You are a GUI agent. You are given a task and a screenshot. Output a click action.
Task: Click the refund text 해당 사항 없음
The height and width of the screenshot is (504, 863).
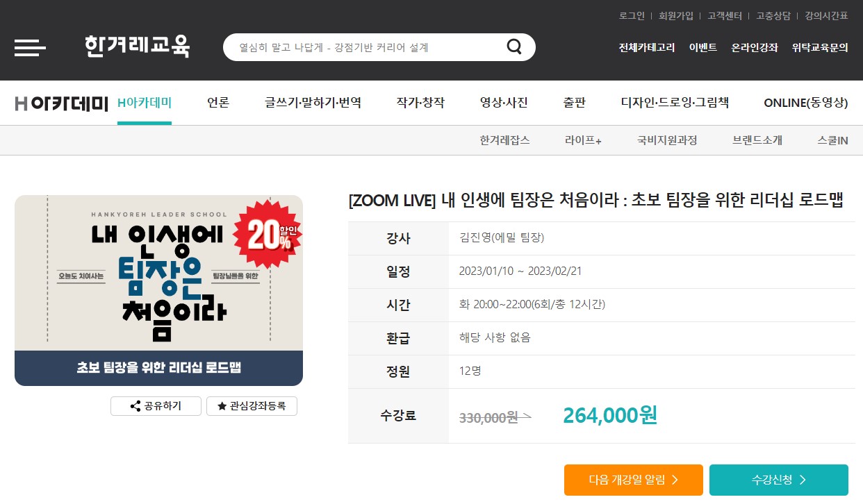point(495,337)
